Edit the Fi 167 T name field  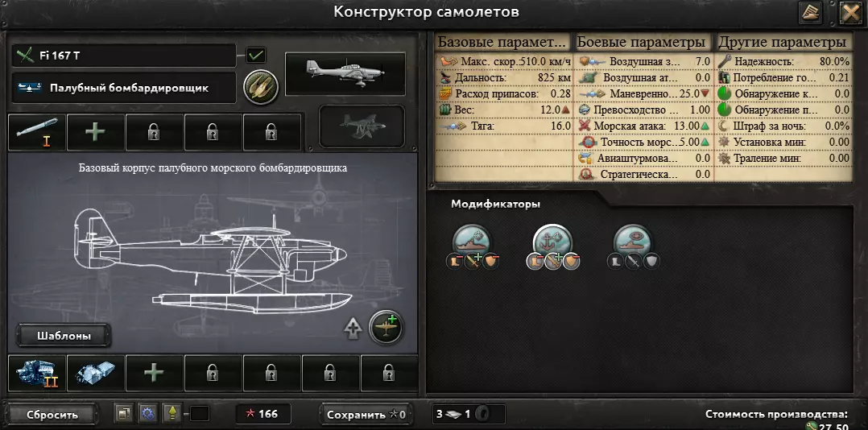pos(124,56)
